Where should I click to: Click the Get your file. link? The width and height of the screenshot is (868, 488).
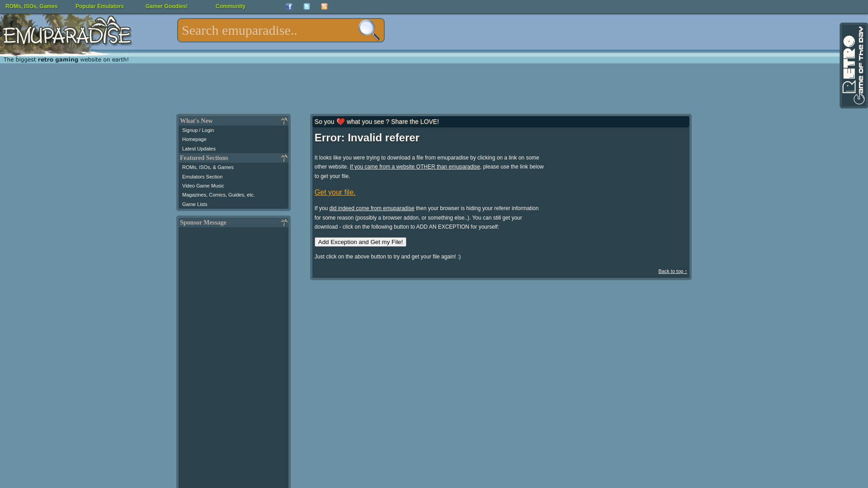point(335,192)
